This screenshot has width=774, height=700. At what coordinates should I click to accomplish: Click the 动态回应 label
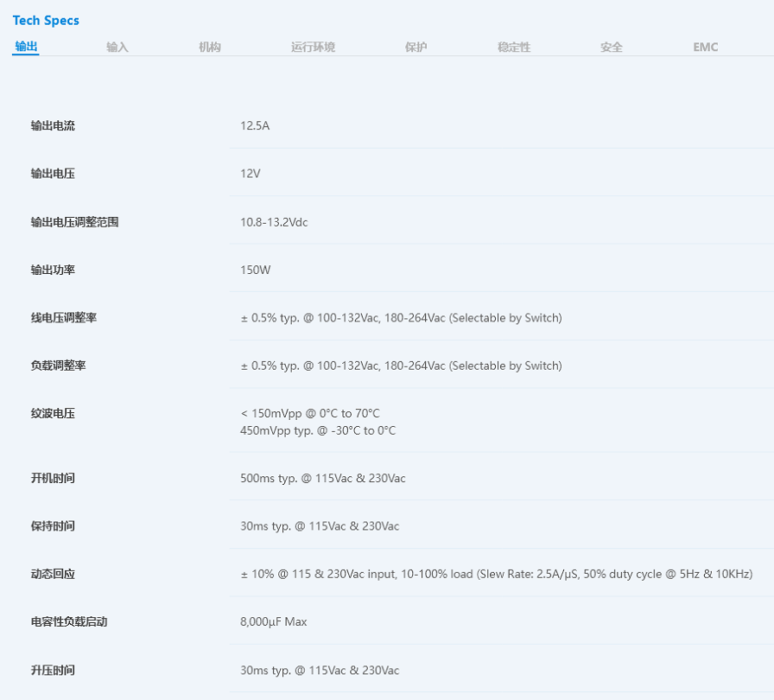[53, 574]
